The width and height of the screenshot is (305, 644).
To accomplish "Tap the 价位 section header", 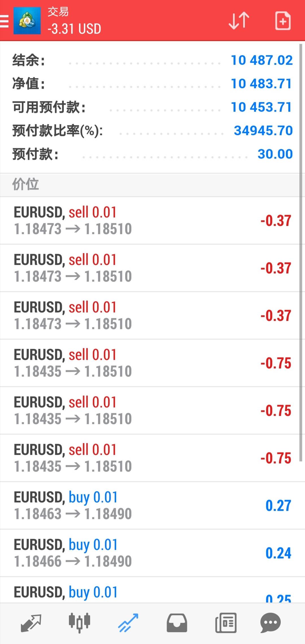I will pyautogui.click(x=150, y=185).
